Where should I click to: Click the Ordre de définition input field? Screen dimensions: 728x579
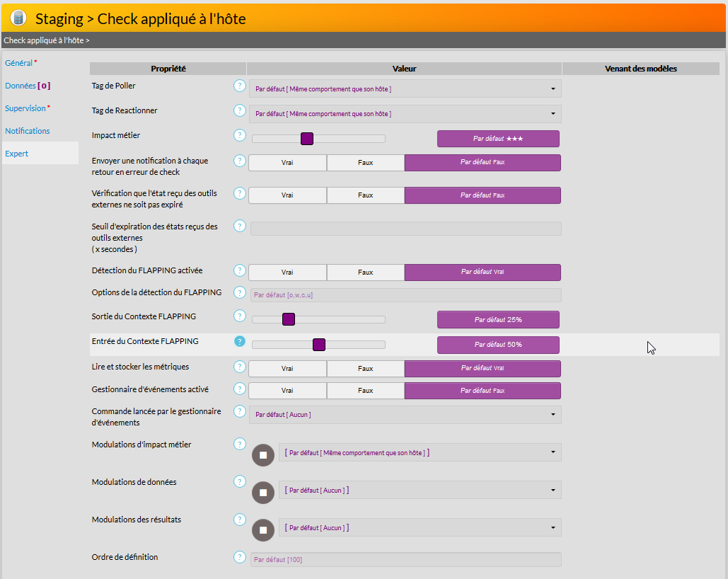click(x=405, y=560)
